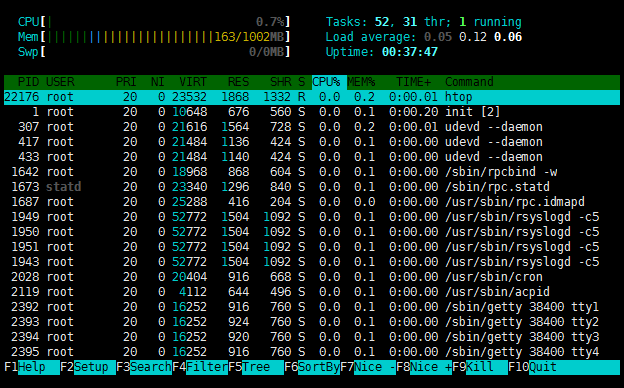Click the 0/0MB swap value

[267, 52]
